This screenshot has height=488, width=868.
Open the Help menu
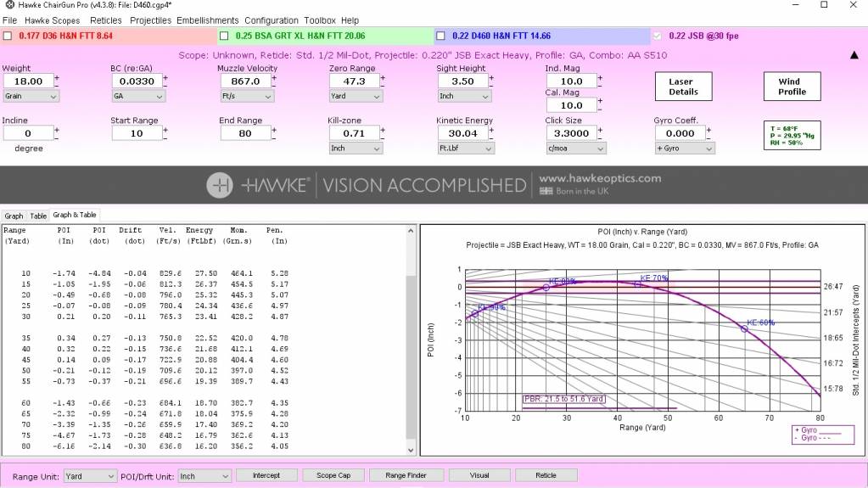tap(350, 20)
